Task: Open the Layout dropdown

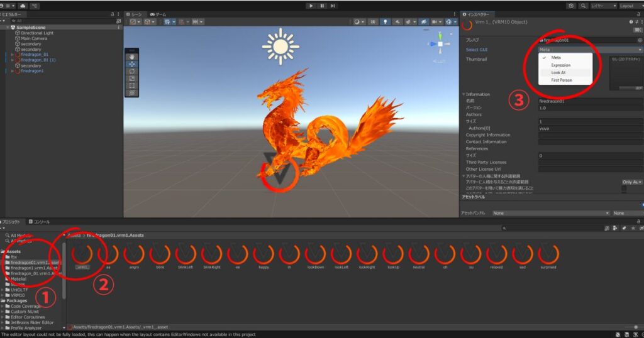Action: coord(630,6)
